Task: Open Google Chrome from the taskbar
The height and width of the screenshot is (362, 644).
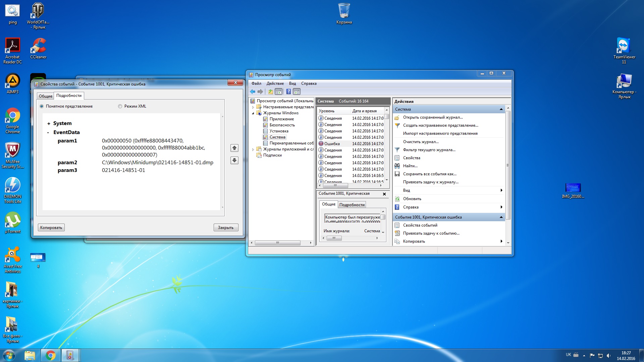Action: [x=51, y=355]
